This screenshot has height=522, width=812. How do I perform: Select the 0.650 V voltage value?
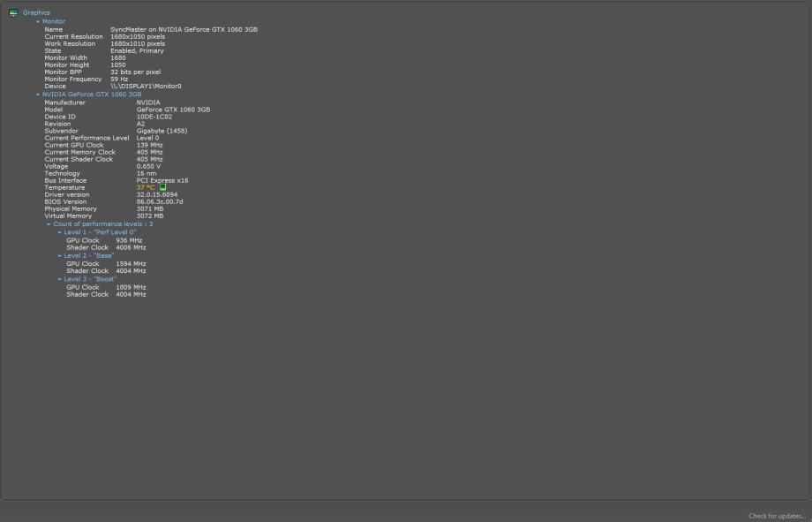click(148, 167)
